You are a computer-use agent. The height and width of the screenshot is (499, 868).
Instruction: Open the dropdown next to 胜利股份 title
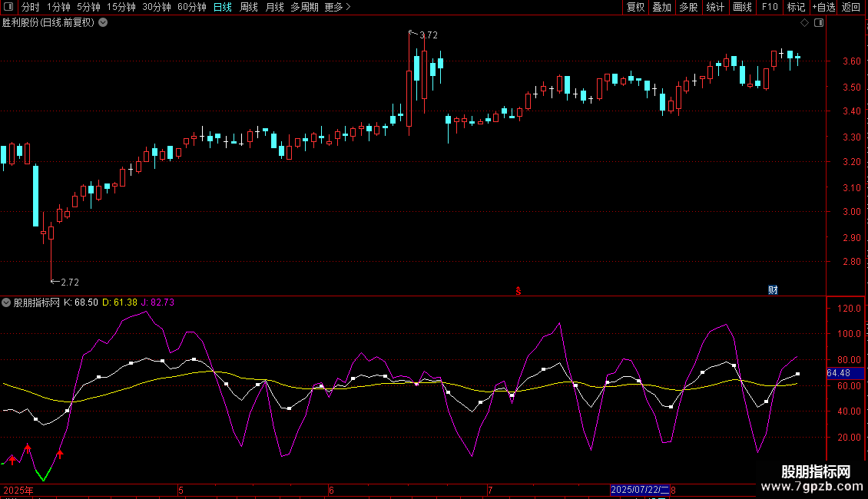coord(103,23)
